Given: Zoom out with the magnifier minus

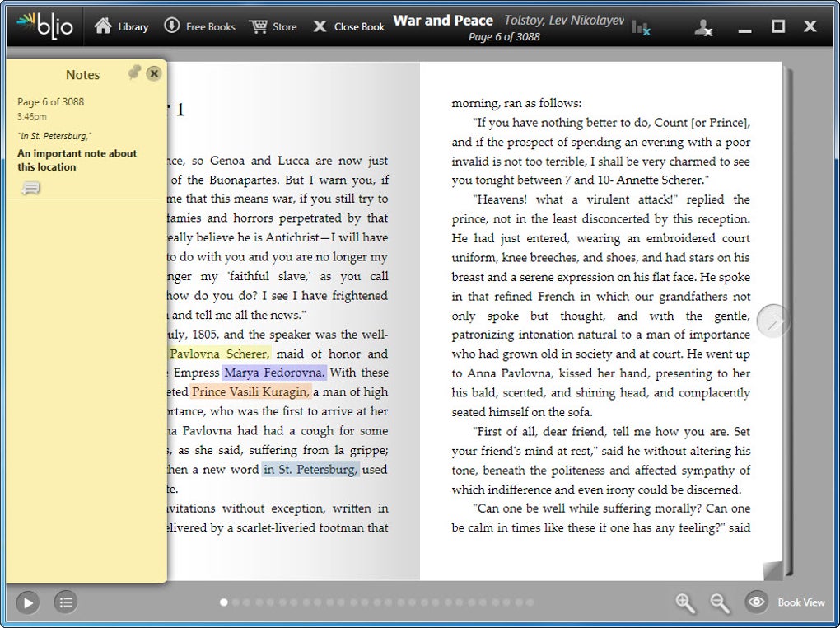Looking at the screenshot, I should click(720, 602).
